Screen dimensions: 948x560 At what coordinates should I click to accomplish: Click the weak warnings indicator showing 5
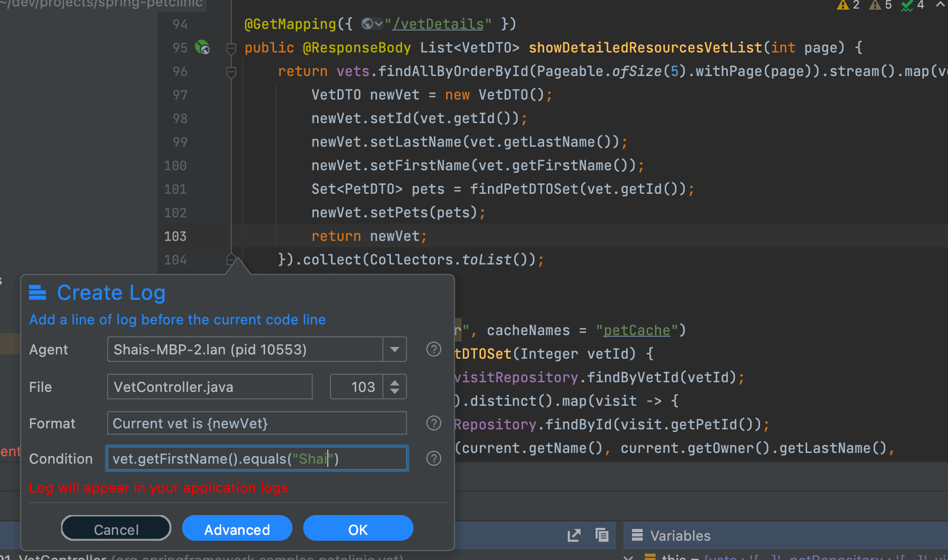click(880, 5)
